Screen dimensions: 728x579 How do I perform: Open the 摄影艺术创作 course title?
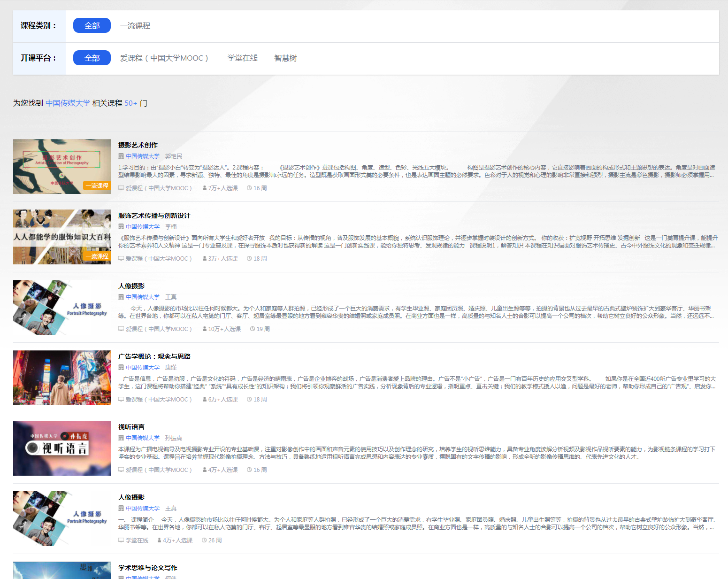click(138, 145)
